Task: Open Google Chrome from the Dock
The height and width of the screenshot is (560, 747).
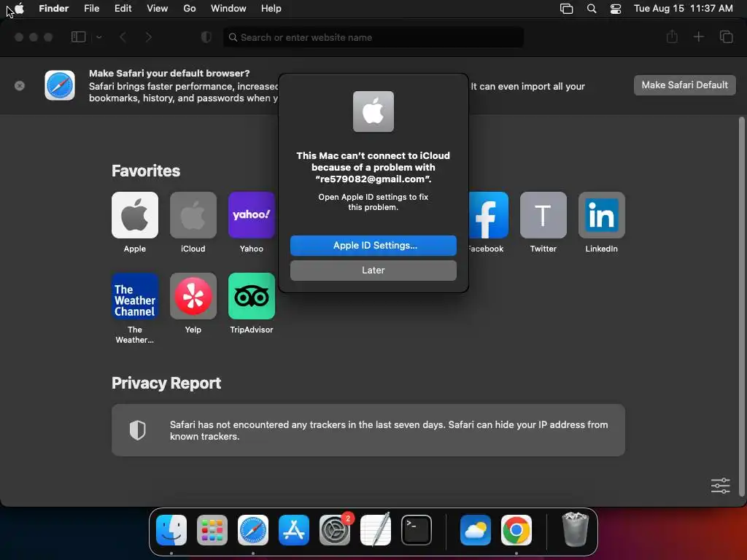Action: point(516,530)
